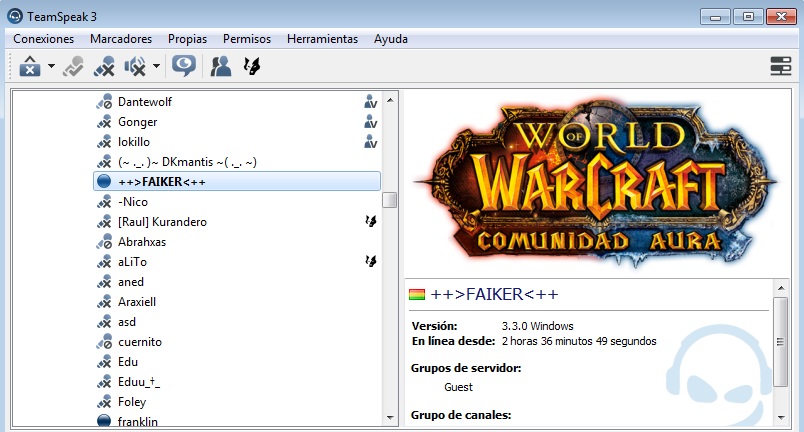This screenshot has width=804, height=432.
Task: Open the contacts list toolbar icon
Action: [x=220, y=66]
